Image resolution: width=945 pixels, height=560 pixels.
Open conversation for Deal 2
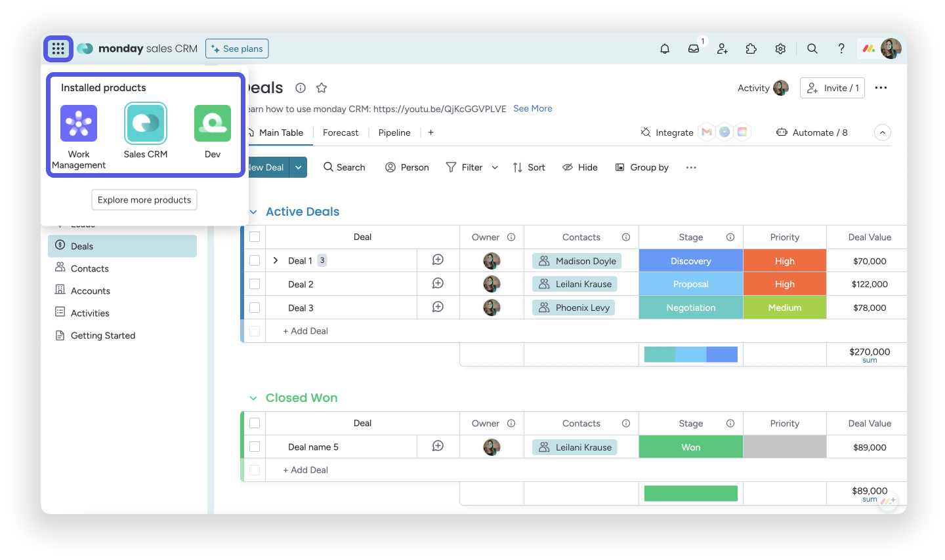coord(438,284)
